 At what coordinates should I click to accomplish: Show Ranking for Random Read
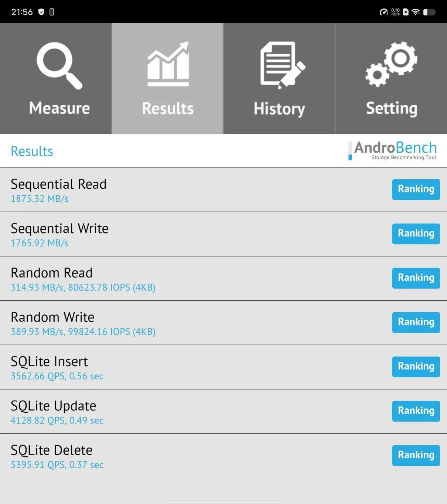(416, 278)
